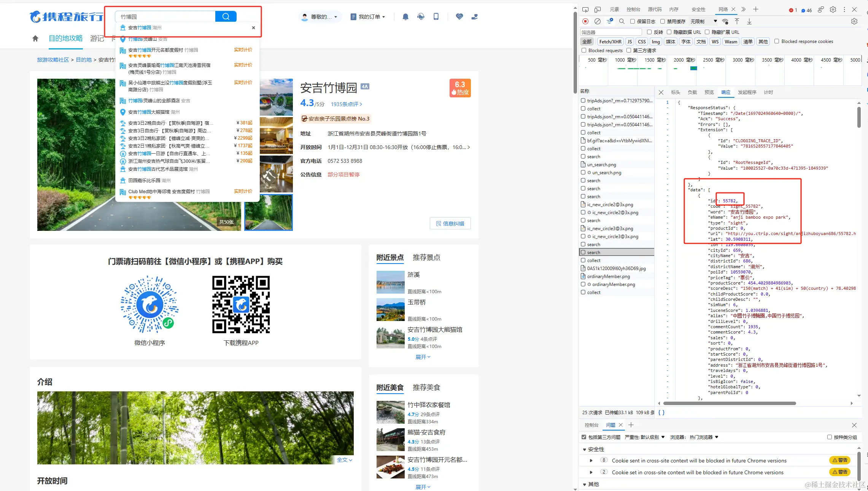Viewport: 868px width, 491px height.
Task: Tick the Blocked requests checkbox
Action: 584,50
